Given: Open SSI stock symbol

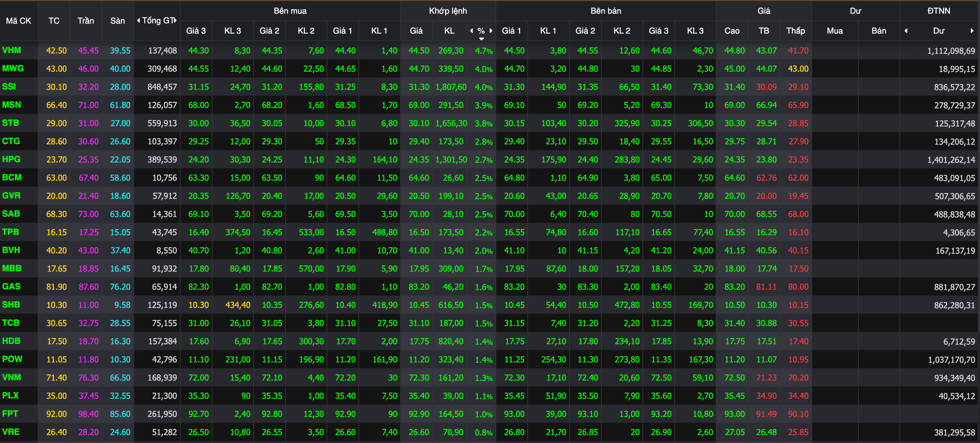Looking at the screenshot, I should [9, 86].
